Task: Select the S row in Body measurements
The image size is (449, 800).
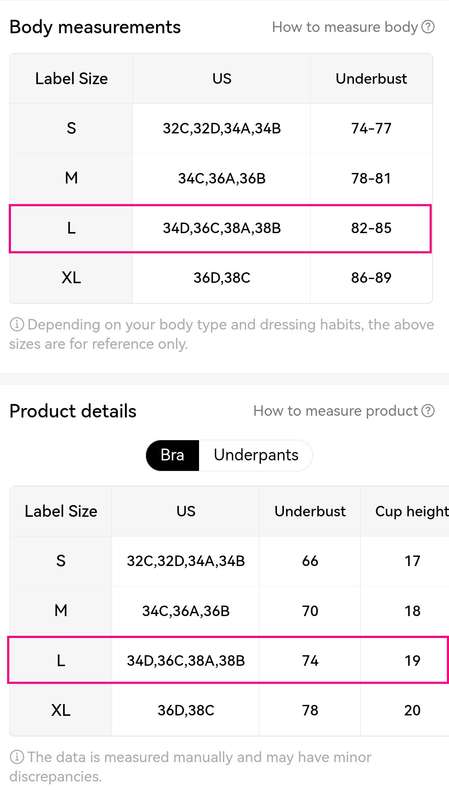Action: [x=221, y=129]
